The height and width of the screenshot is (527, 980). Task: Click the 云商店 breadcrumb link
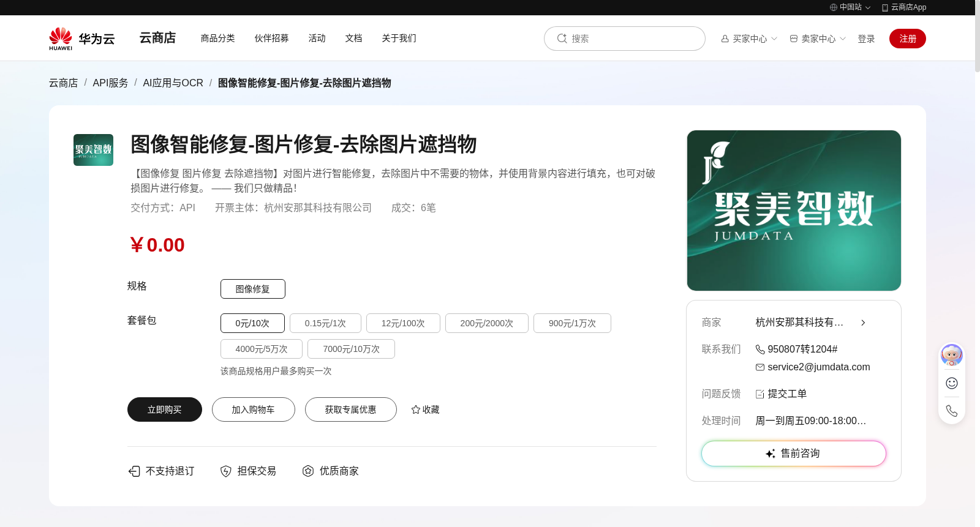(x=64, y=83)
